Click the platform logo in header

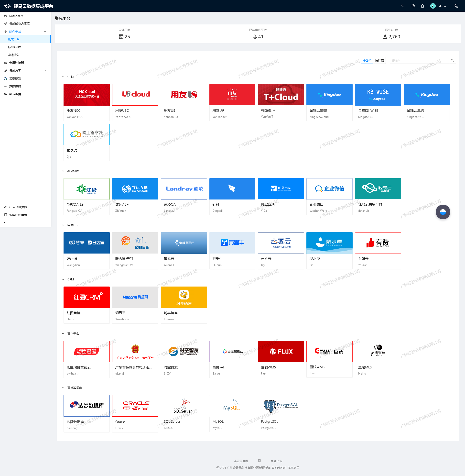point(7,6)
